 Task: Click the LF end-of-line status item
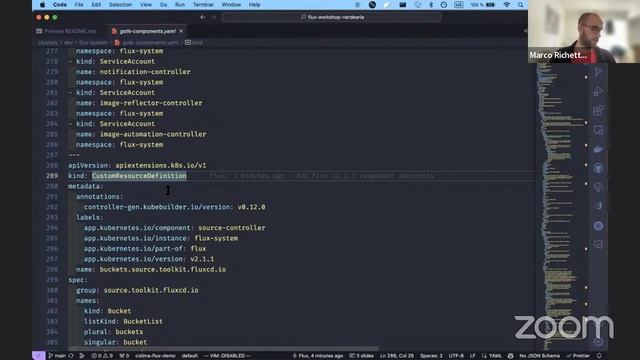pos(472,356)
